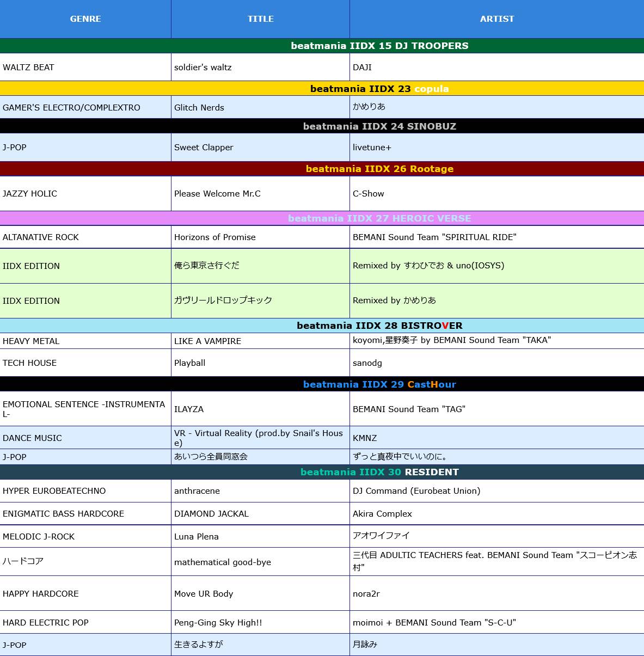Click artist moimoi + BEMANI Sound Team "S-C-U"
Viewport: 644px width, 656px height.
point(434,623)
